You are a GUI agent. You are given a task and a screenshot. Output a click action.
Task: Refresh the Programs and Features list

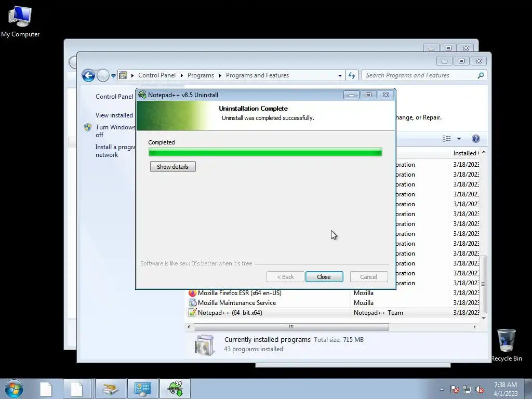tap(352, 76)
